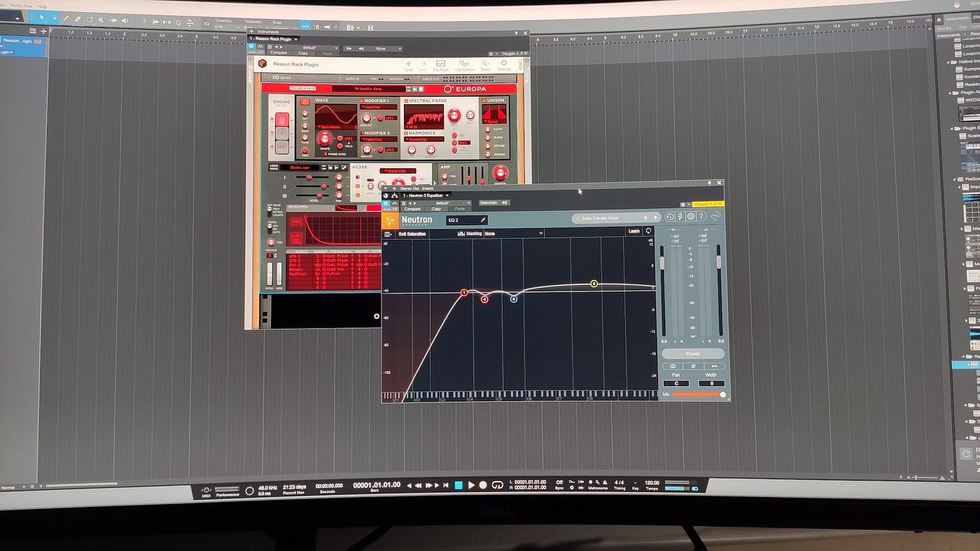Click Hide Cables icon in Reason Rack
This screenshot has height=551, width=980.
(464, 64)
